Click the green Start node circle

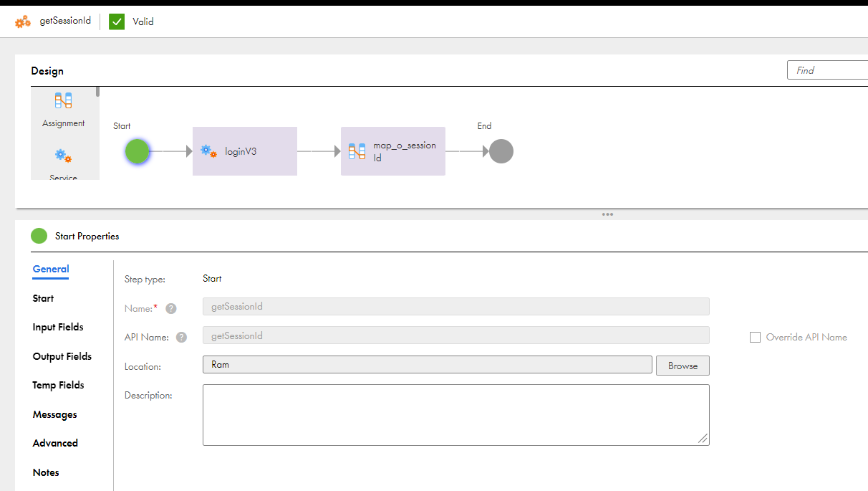137,151
